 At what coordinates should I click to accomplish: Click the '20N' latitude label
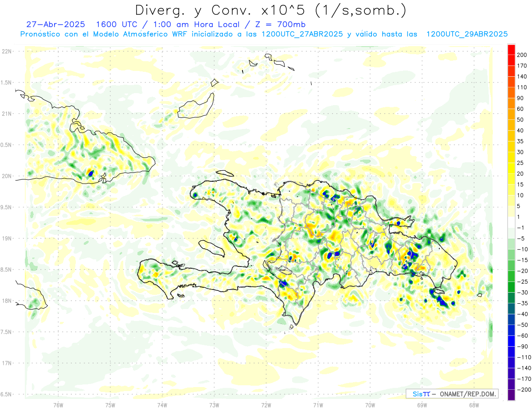click(6, 176)
